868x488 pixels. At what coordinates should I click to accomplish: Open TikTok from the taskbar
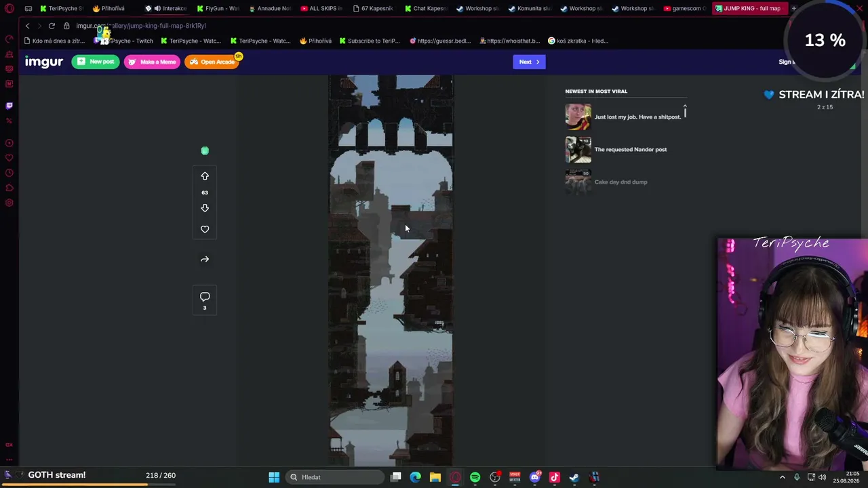[x=555, y=477]
